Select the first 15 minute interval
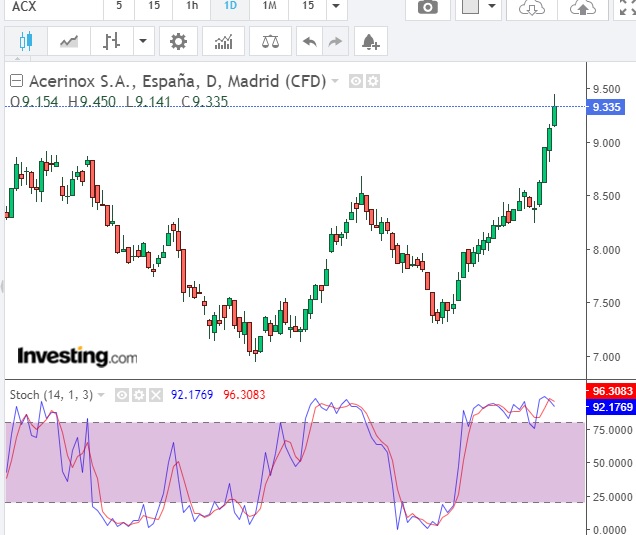 tap(154, 6)
